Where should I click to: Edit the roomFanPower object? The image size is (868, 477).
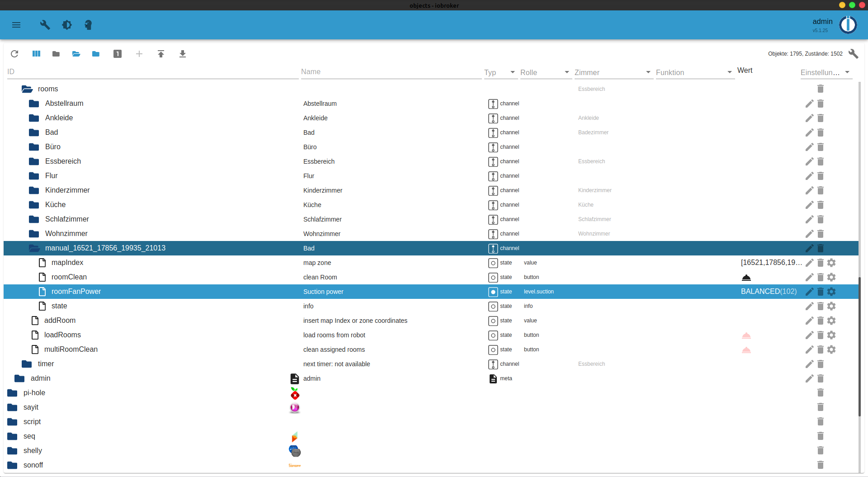pyautogui.click(x=809, y=292)
